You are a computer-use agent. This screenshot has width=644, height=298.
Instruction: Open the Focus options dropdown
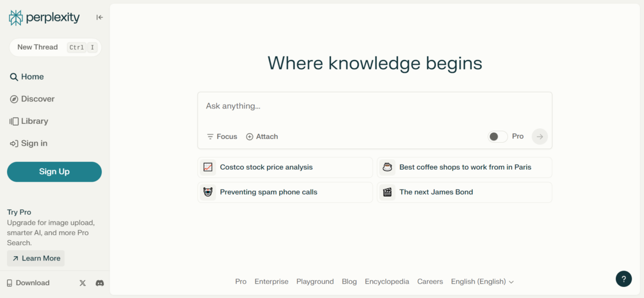coord(222,137)
